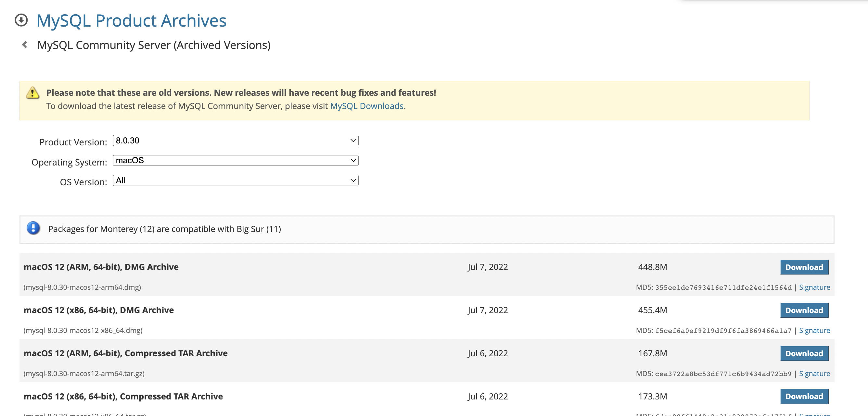Open the MySQL Downloads link
868x416 pixels.
click(367, 106)
